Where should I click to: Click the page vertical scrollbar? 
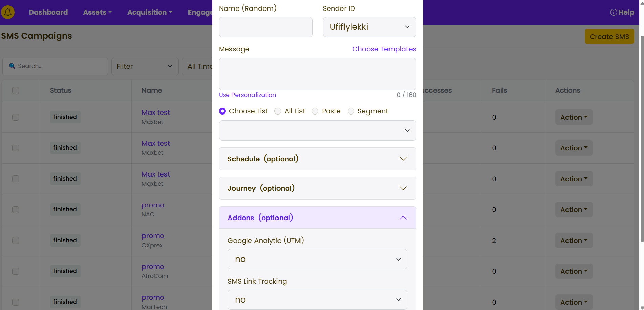[642, 136]
